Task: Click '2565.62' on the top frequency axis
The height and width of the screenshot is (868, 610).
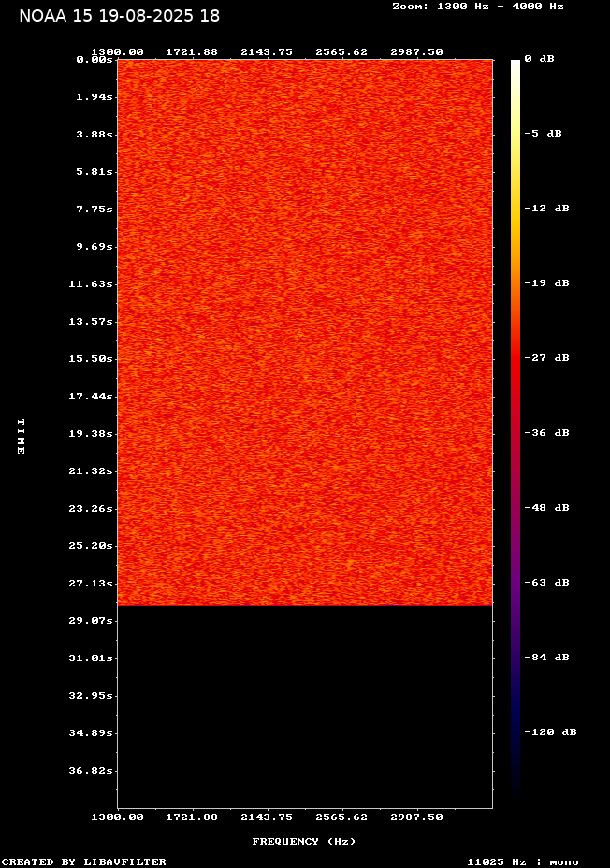Action: (x=341, y=51)
